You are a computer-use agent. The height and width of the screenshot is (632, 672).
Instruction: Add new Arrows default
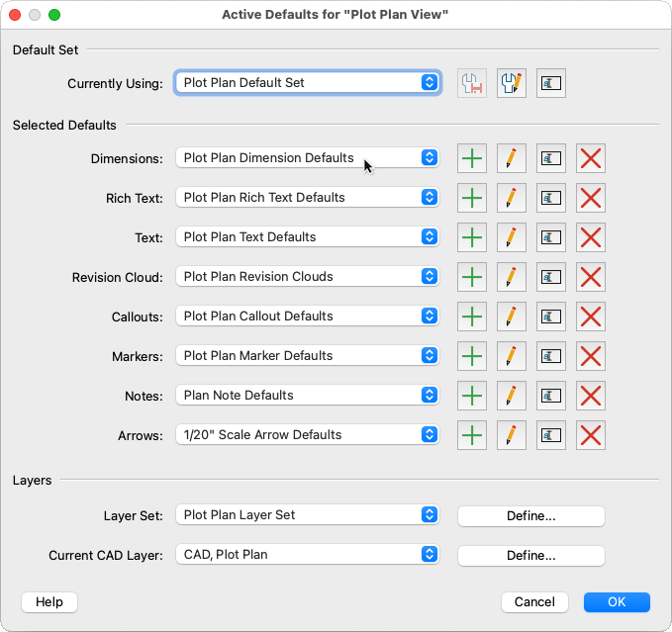pos(472,435)
